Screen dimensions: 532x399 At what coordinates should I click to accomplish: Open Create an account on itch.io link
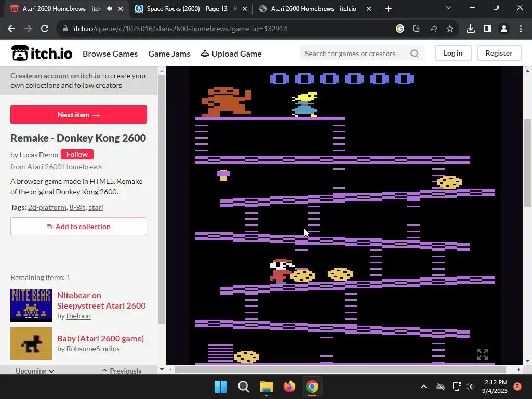[x=55, y=76]
